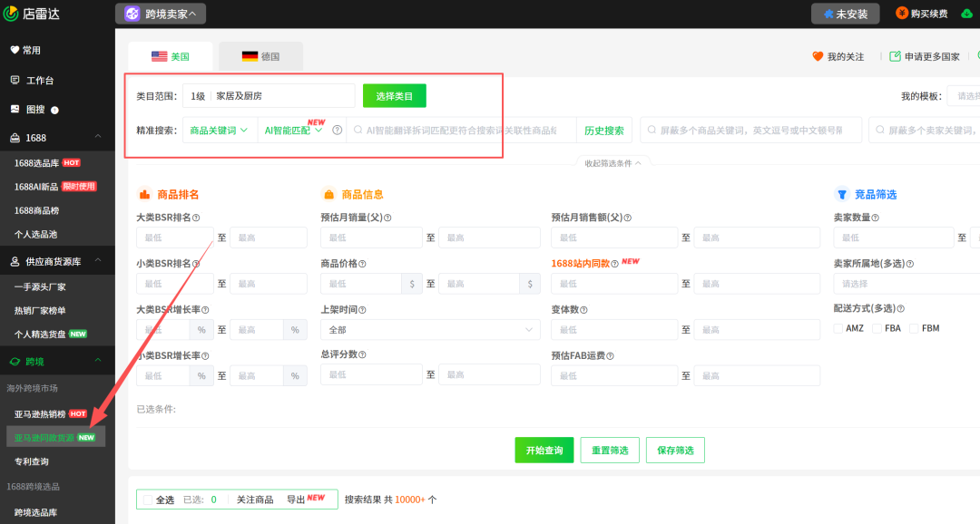Click the 店雷达 logo icon
980x524 pixels.
pos(13,14)
